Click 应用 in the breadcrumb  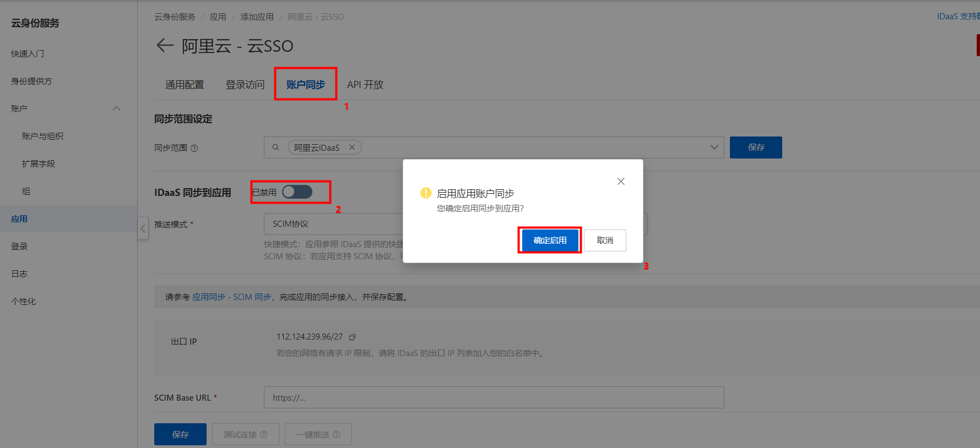[218, 17]
